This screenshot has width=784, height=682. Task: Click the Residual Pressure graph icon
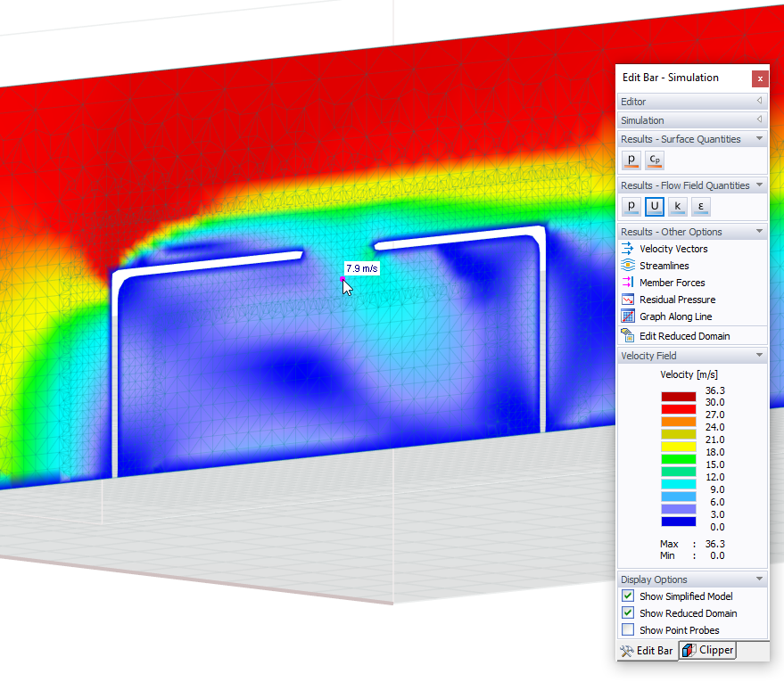click(628, 300)
